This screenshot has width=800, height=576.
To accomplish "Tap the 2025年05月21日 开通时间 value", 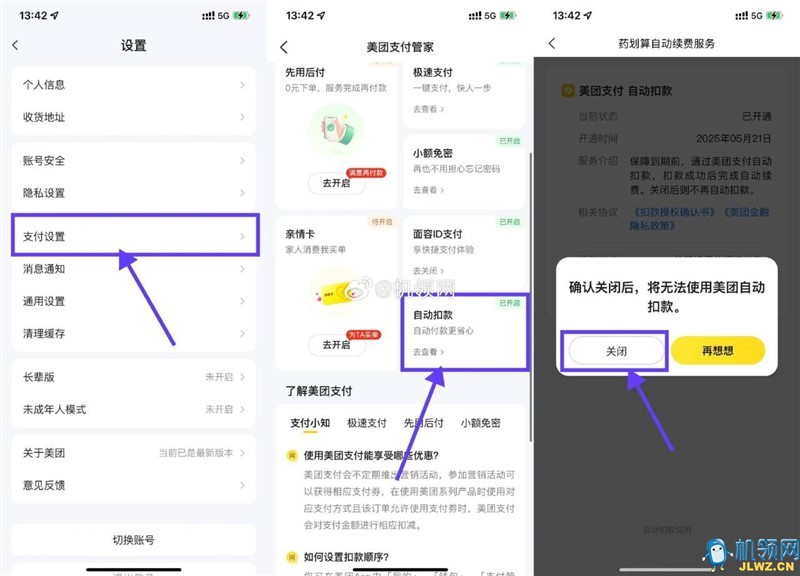I will click(733, 139).
